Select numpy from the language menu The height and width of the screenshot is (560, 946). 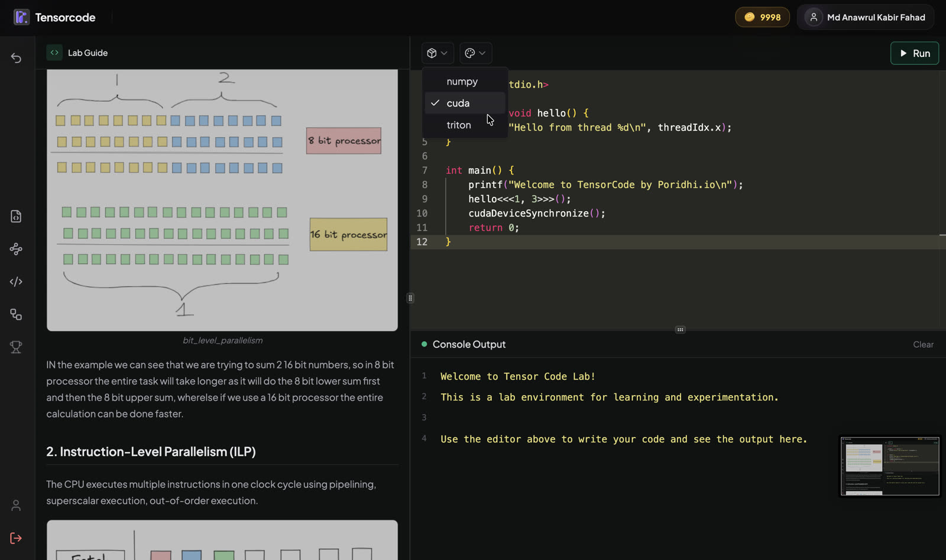[465, 82]
